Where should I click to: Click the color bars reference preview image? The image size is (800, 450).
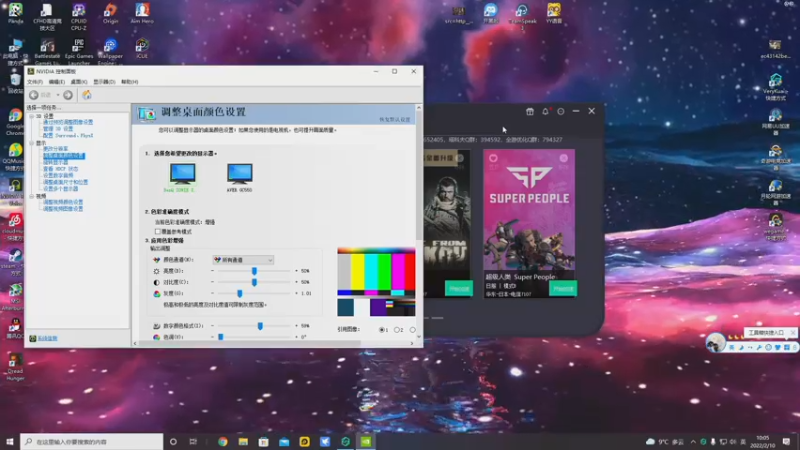coord(376,282)
